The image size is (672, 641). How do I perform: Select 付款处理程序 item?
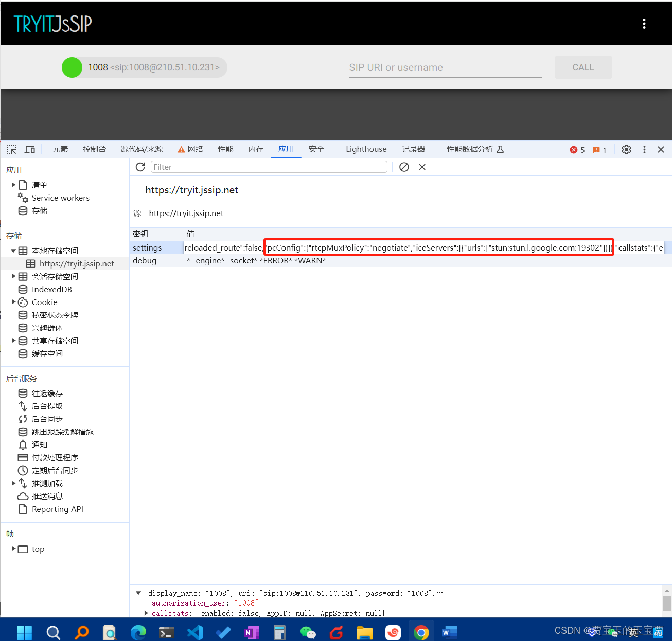[x=55, y=457]
